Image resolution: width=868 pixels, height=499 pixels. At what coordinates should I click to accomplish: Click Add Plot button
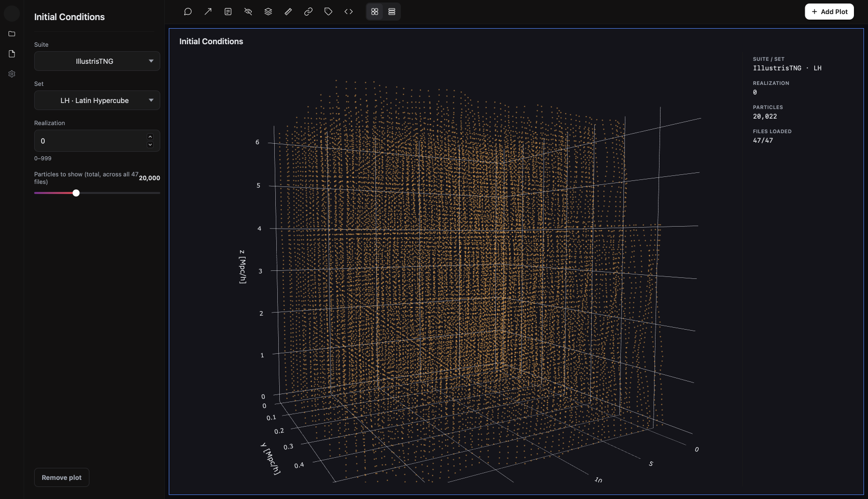point(829,12)
